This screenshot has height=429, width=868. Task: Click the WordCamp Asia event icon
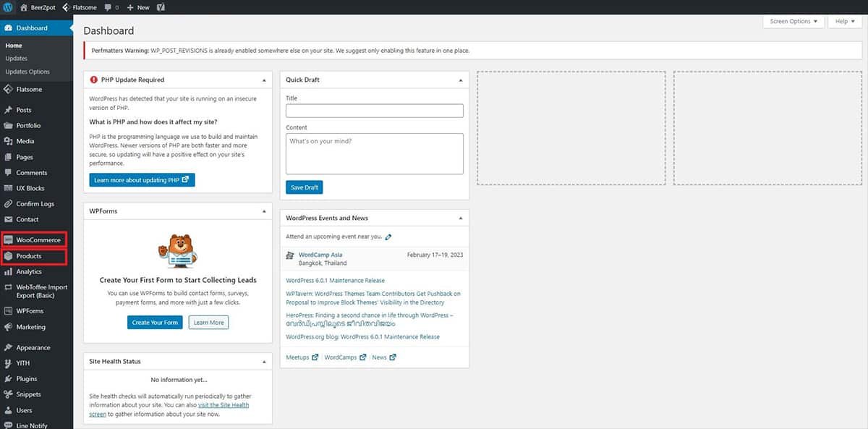pos(290,255)
